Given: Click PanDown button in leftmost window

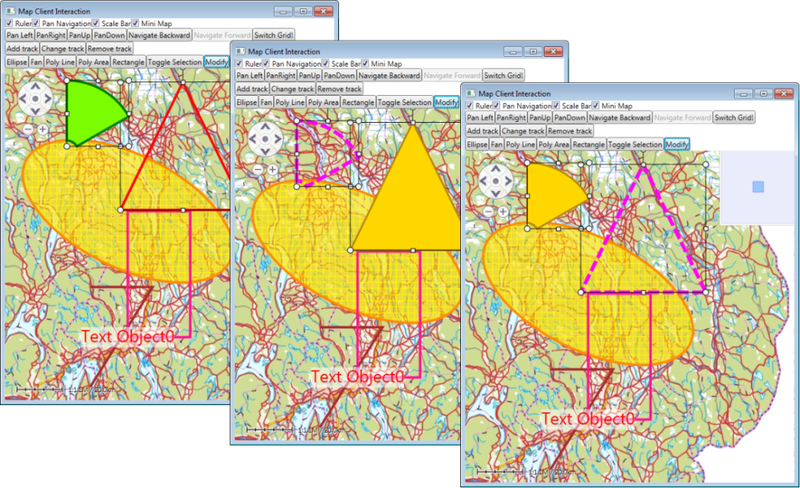Looking at the screenshot, I should coord(109,35).
